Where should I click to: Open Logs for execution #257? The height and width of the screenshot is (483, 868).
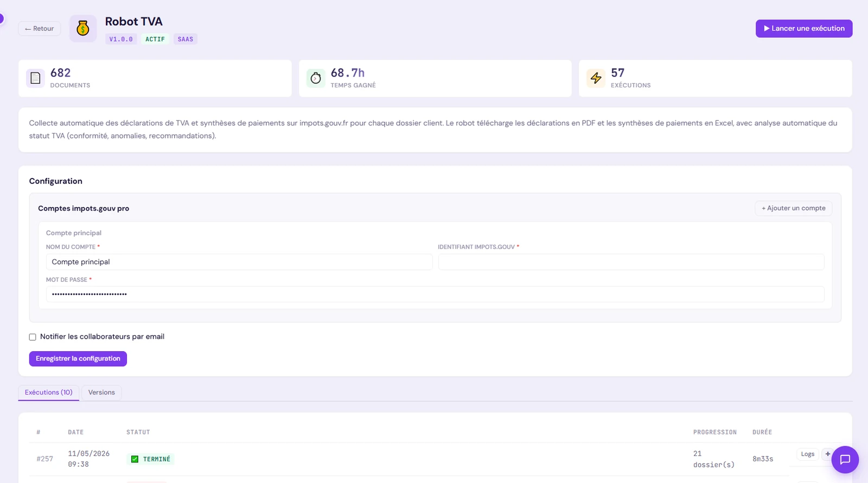[x=807, y=454]
